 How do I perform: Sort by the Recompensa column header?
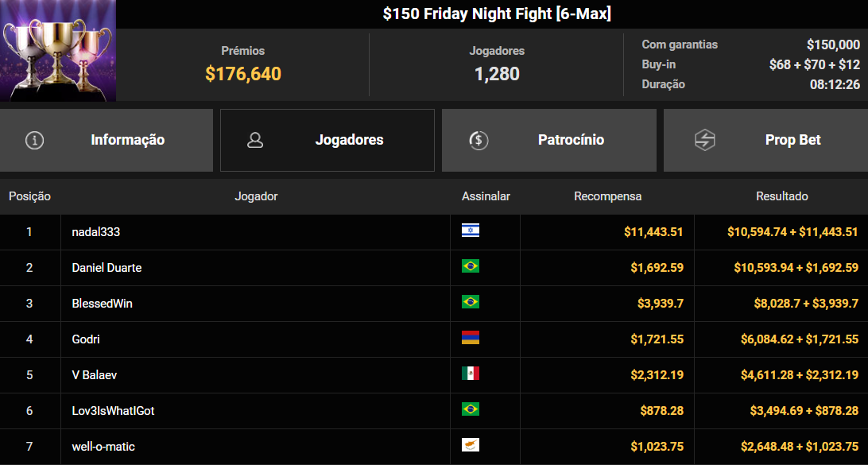[x=607, y=196]
